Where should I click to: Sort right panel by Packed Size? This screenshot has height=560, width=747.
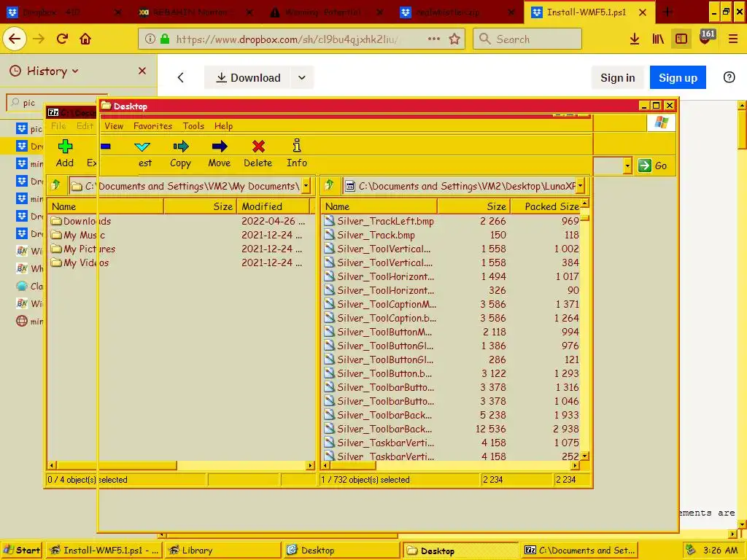point(547,206)
